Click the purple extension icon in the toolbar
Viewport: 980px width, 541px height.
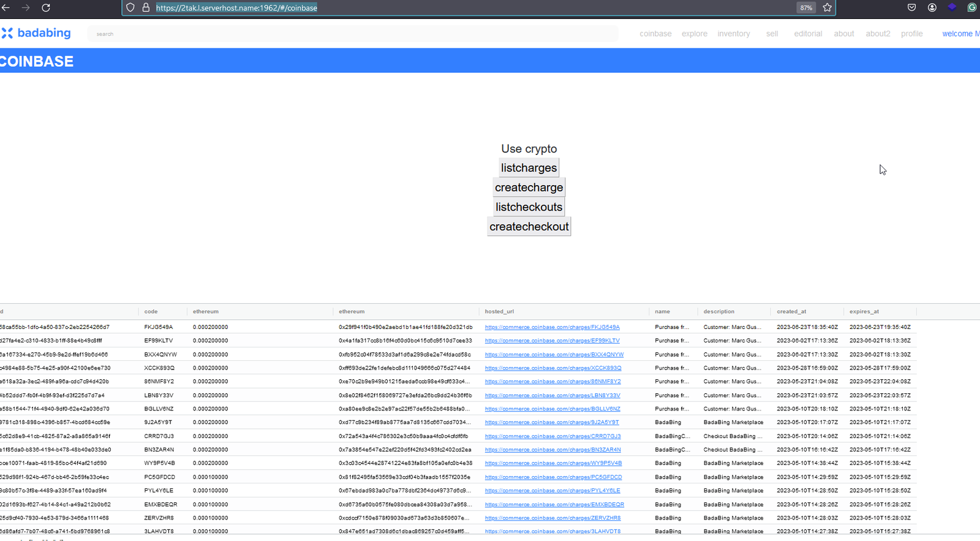click(952, 8)
